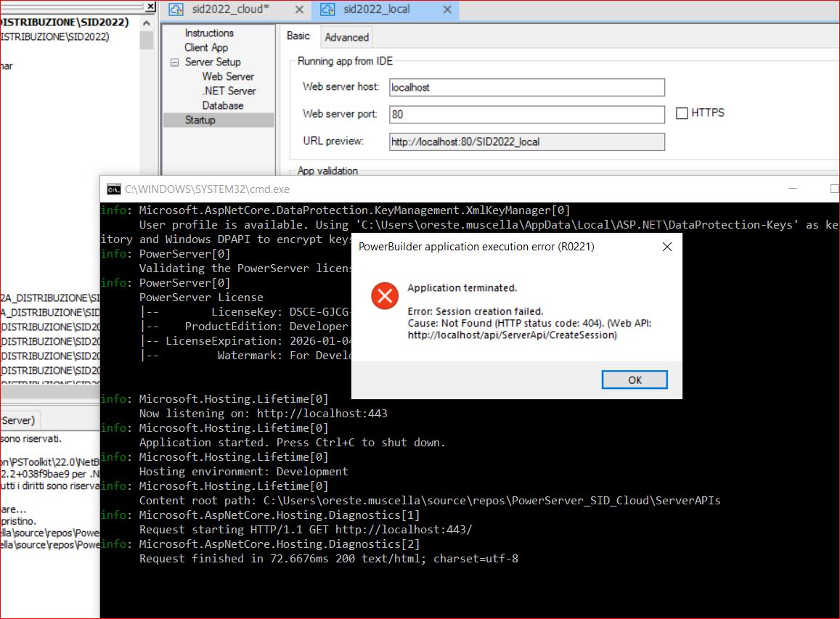Select the Basic tab
The image size is (840, 619).
click(298, 36)
